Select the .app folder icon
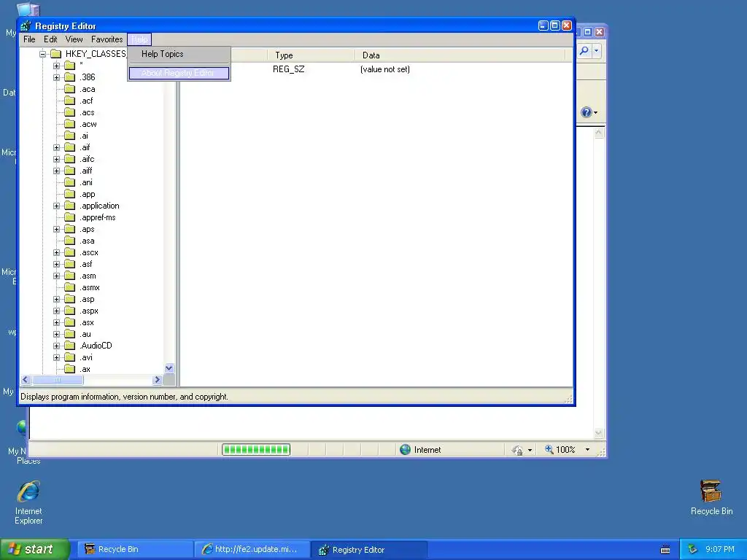Viewport: 747px width, 560px height. pos(69,194)
